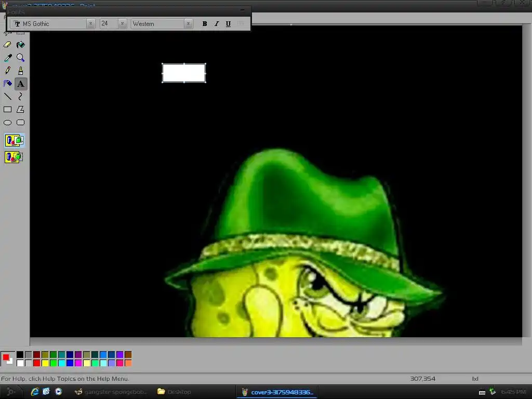
Task: Click the 'For Help, click Help Topics' status text
Action: click(65, 379)
